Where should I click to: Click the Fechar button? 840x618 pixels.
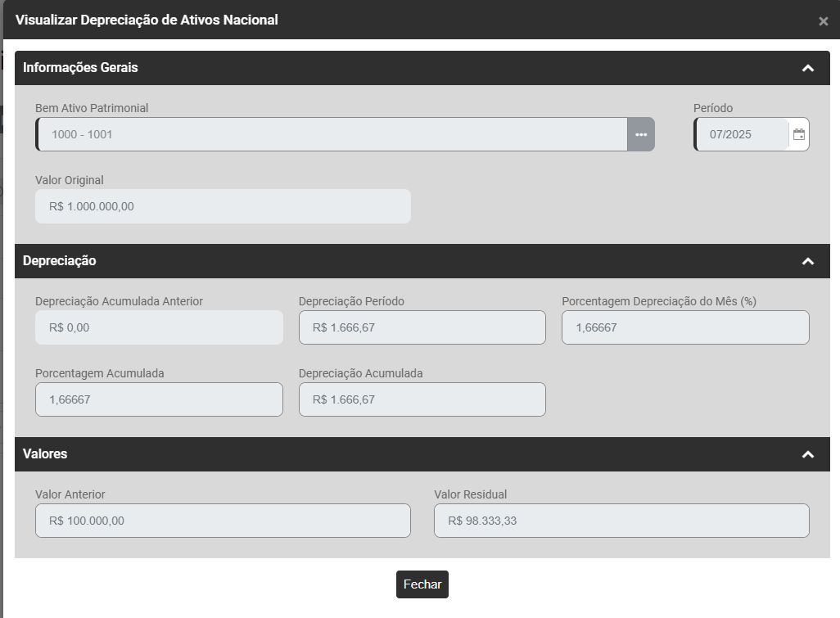[x=422, y=584]
